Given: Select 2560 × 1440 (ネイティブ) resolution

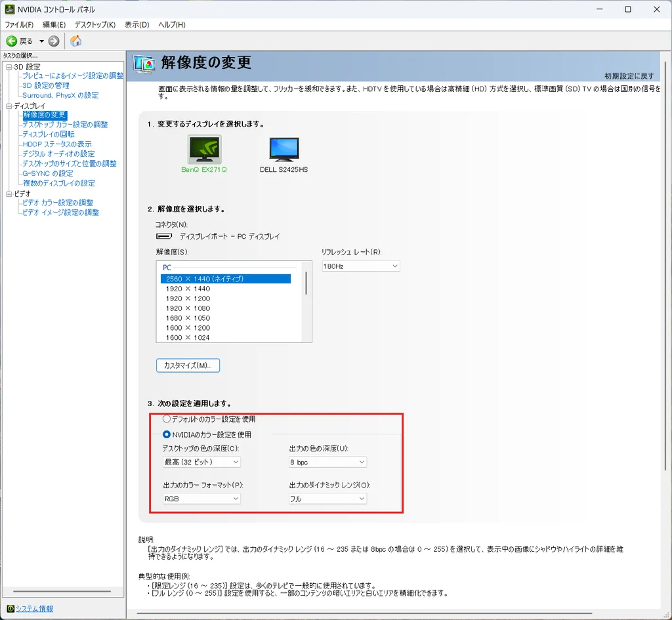Looking at the screenshot, I should [226, 279].
